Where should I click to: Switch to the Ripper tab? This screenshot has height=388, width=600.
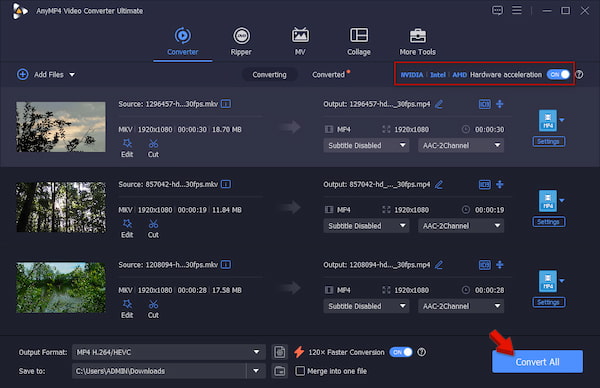[241, 42]
